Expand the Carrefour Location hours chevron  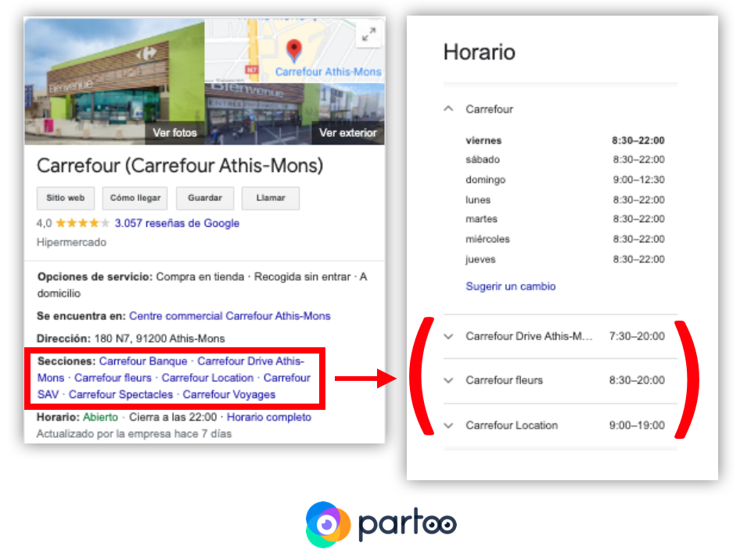coord(448,425)
